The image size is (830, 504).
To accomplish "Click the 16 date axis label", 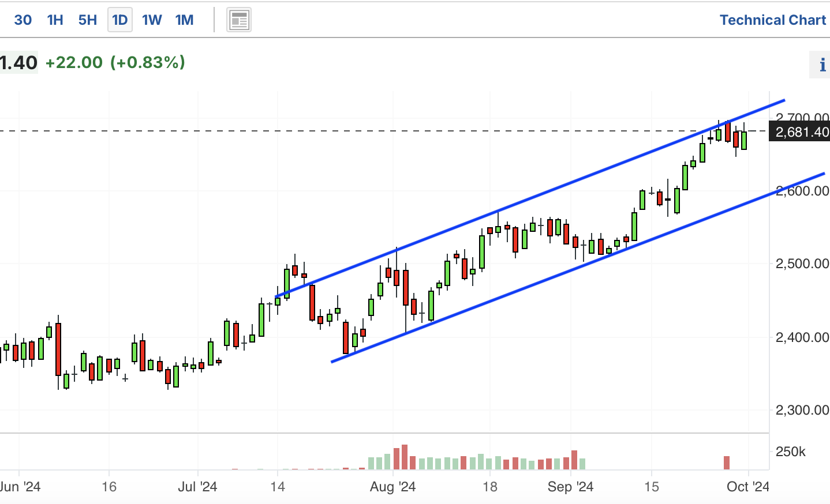I will pos(109,487).
